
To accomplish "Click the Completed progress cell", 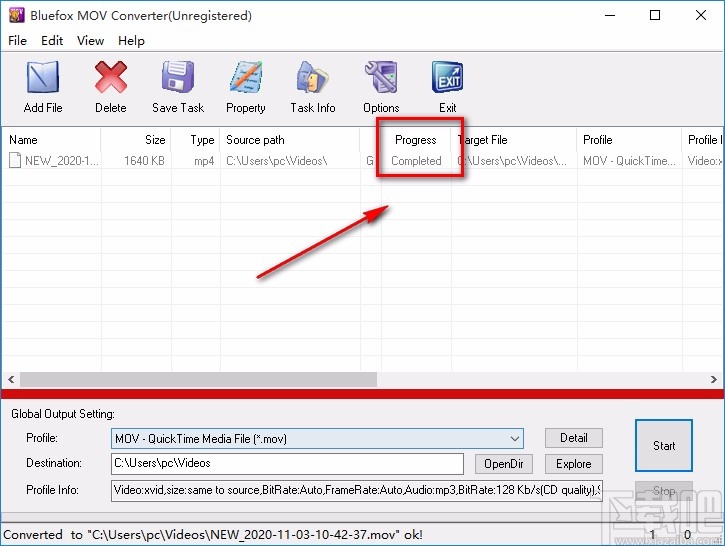I will pos(416,161).
